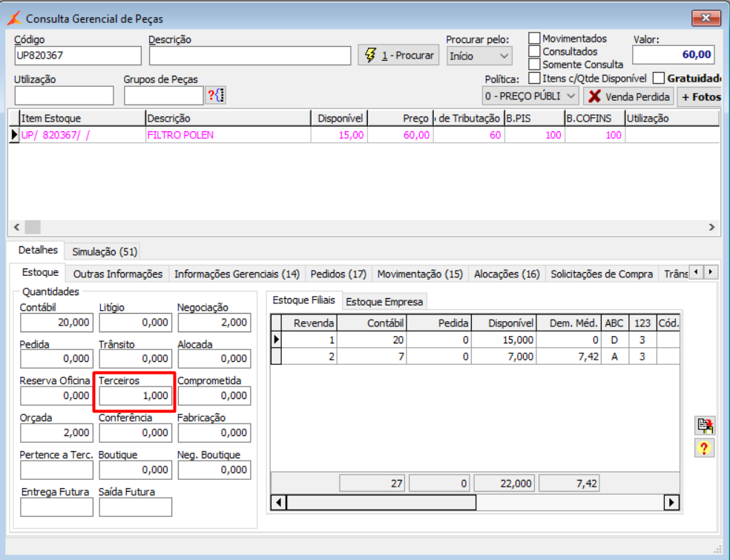Click the Utilização input field

[65, 96]
